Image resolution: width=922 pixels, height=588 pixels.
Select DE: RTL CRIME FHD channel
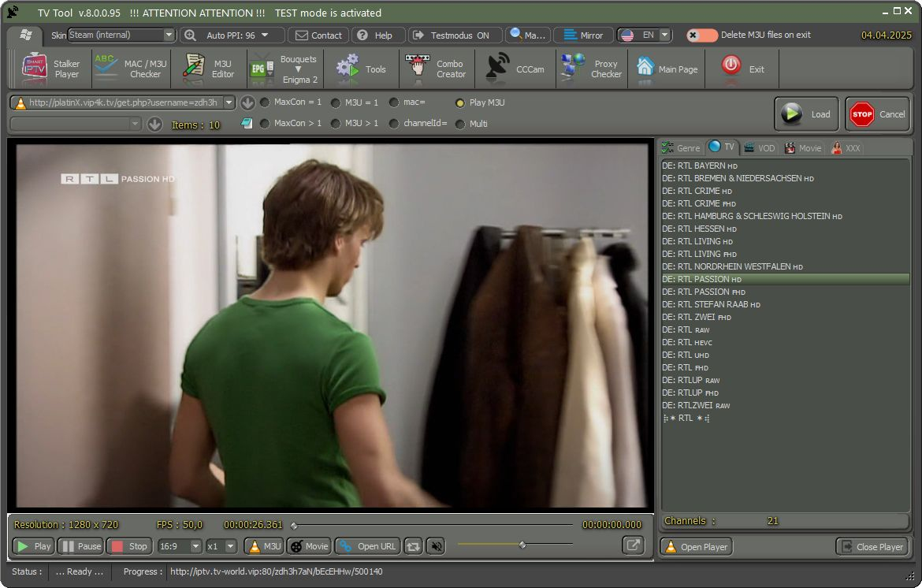(697, 203)
